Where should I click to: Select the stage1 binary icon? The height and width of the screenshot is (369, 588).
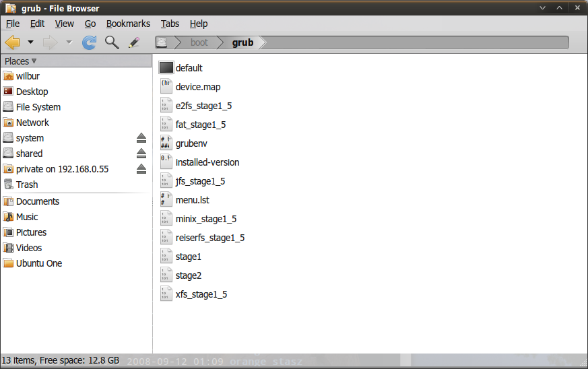tap(166, 257)
